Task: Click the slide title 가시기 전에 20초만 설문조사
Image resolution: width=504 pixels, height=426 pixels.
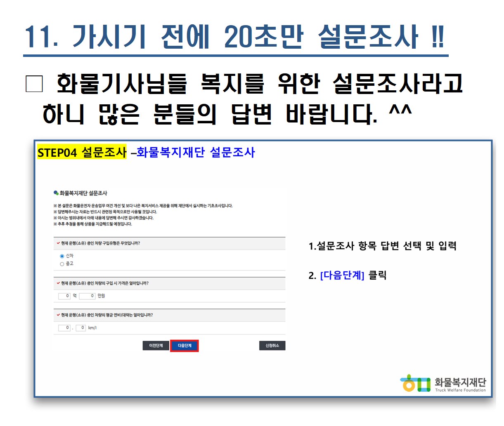Action: click(x=234, y=37)
